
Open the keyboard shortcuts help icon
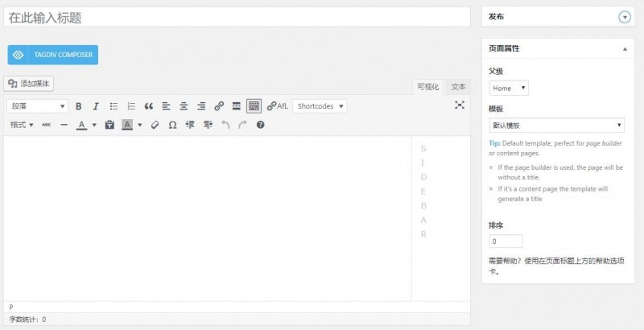pos(260,125)
